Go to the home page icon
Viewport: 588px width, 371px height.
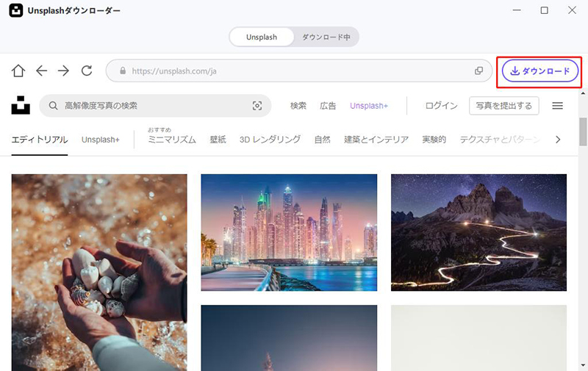click(x=18, y=71)
